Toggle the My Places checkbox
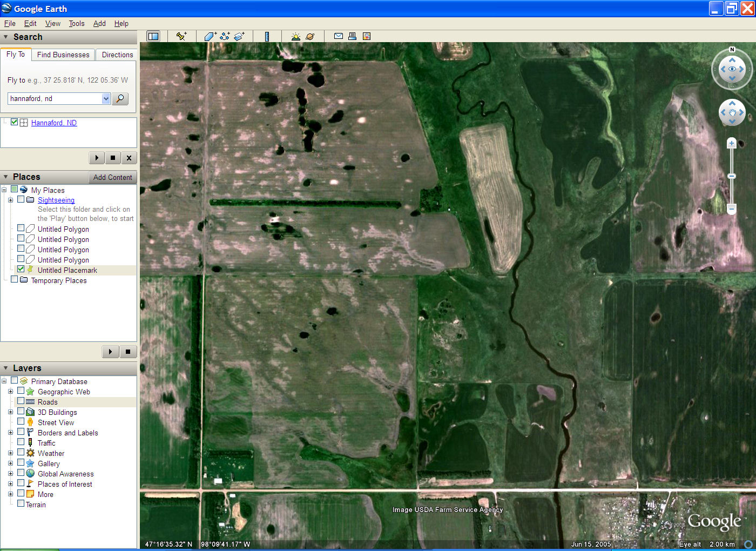 (15, 189)
